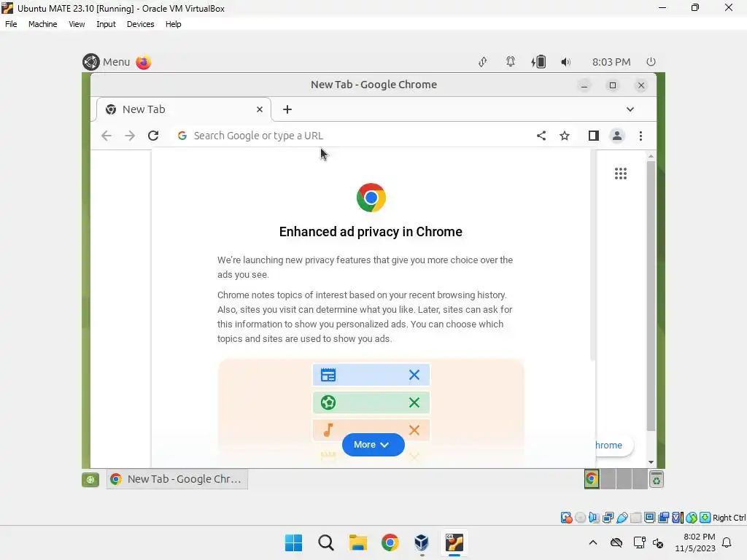Open the MATE Menu
The image size is (747, 560).
coord(107,62)
